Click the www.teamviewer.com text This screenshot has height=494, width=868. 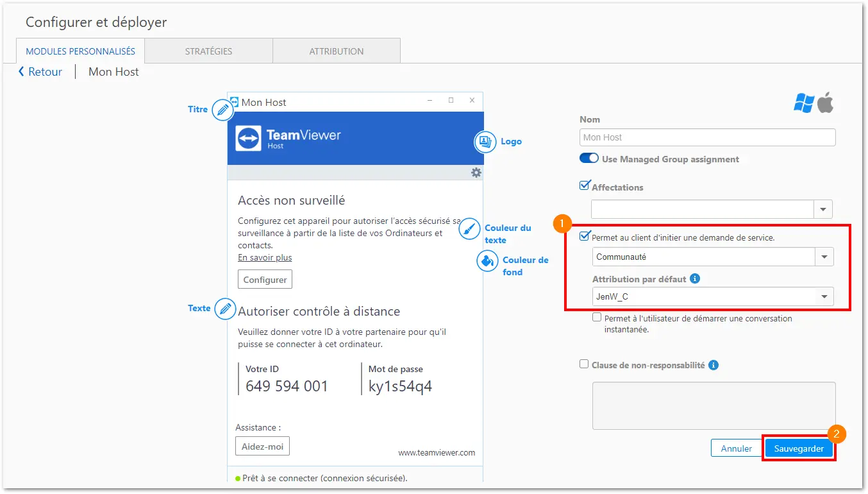point(437,452)
